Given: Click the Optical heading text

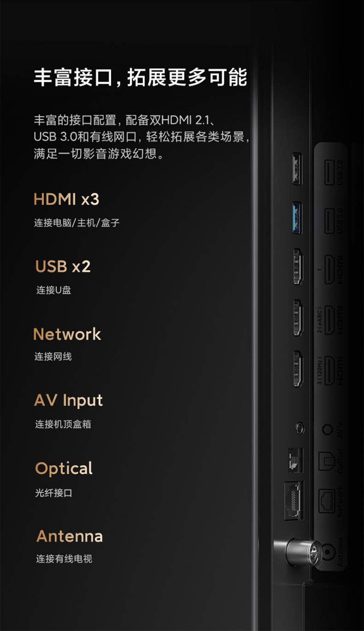Looking at the screenshot, I should (x=64, y=468).
